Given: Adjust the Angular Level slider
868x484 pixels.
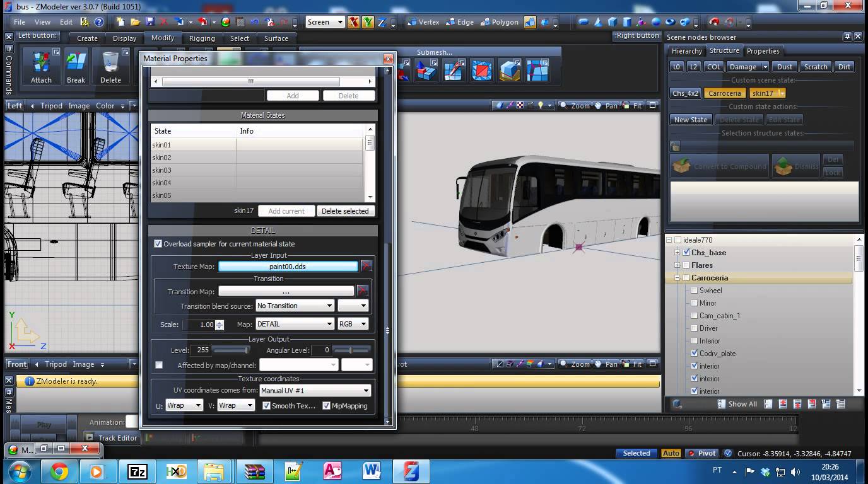Looking at the screenshot, I should [352, 350].
